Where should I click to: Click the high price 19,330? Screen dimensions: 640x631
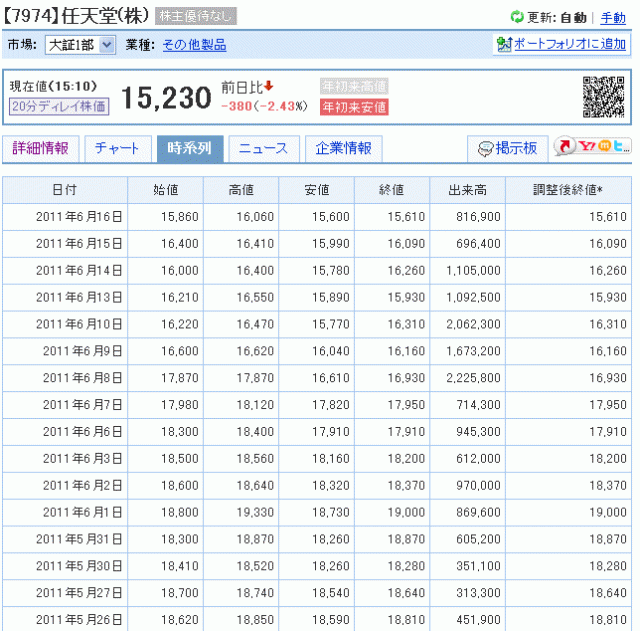tap(256, 513)
